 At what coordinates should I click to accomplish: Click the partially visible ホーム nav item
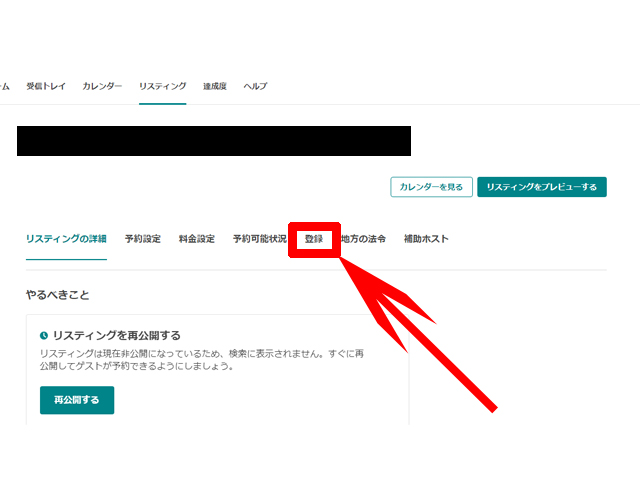tap(4, 86)
